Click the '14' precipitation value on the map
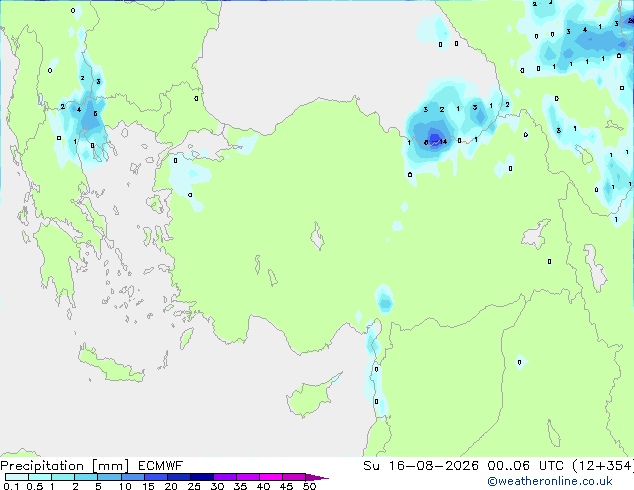The width and height of the screenshot is (634, 490). (443, 142)
